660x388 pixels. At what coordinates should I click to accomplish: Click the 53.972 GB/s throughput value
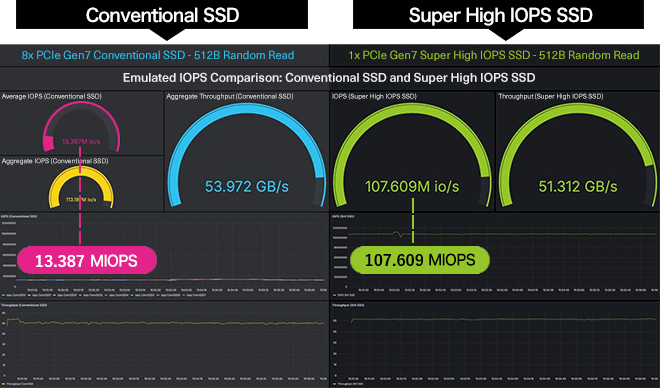pos(247,186)
